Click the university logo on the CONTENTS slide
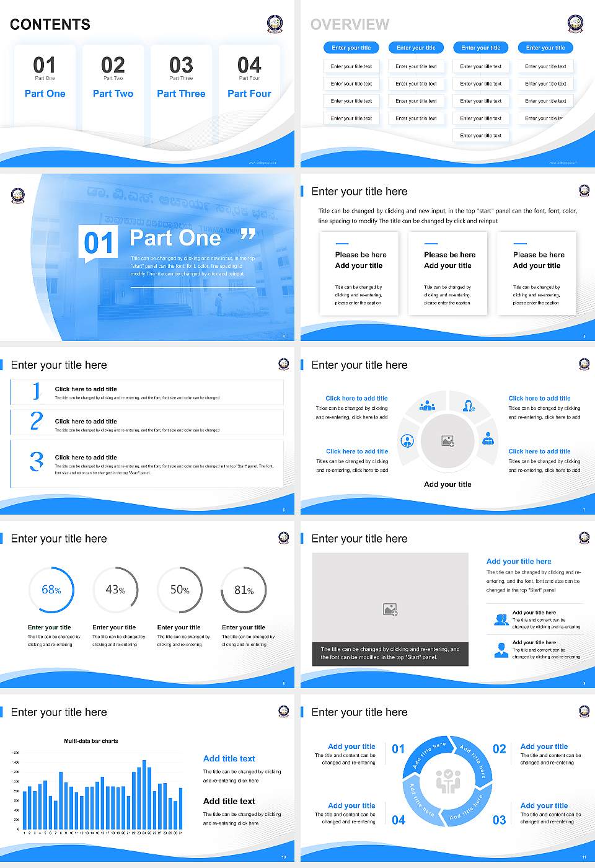Screen dimensions: 595x868 pyautogui.click(x=275, y=24)
